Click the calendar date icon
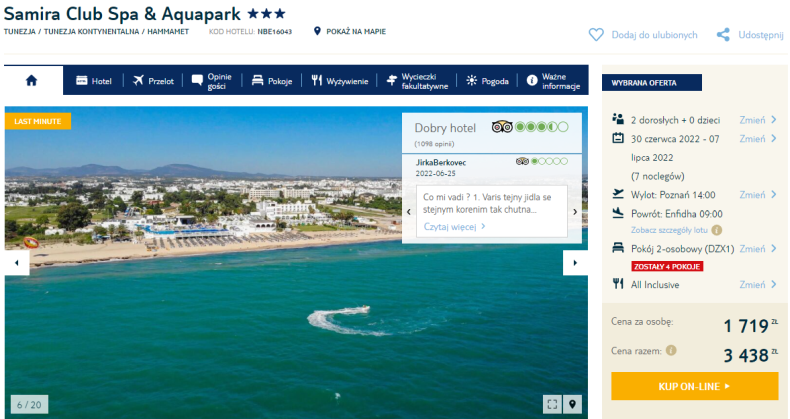This screenshot has width=790, height=419. click(x=618, y=138)
